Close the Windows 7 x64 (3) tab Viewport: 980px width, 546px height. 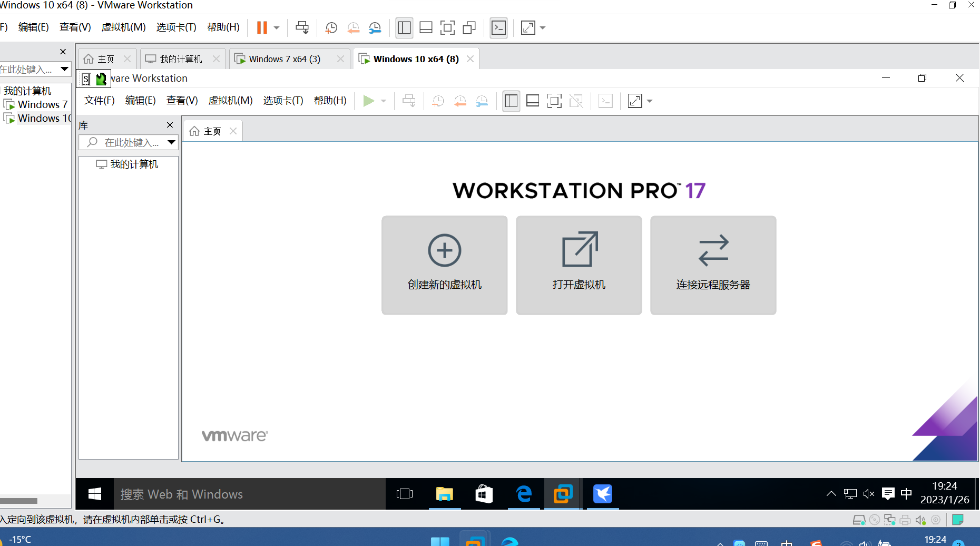click(x=340, y=59)
